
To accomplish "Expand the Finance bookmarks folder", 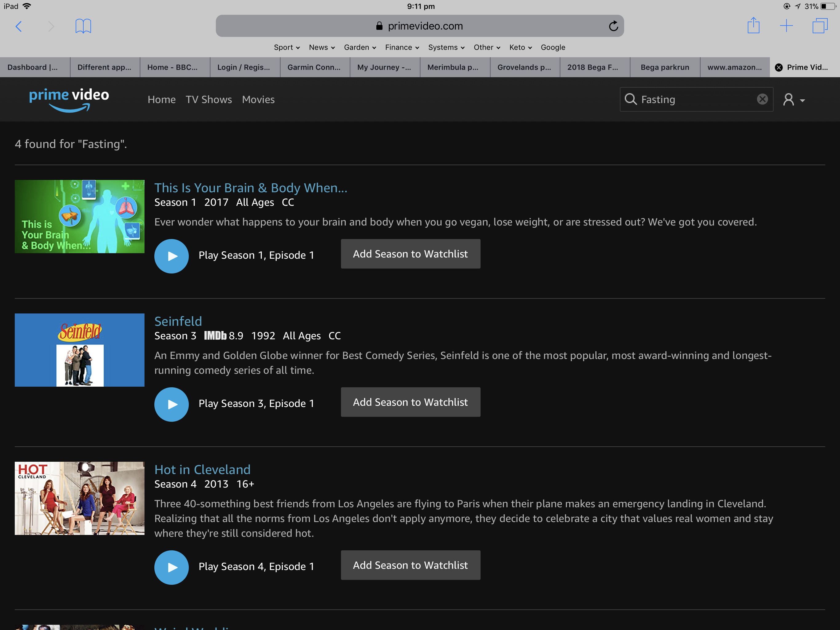I will pyautogui.click(x=402, y=47).
